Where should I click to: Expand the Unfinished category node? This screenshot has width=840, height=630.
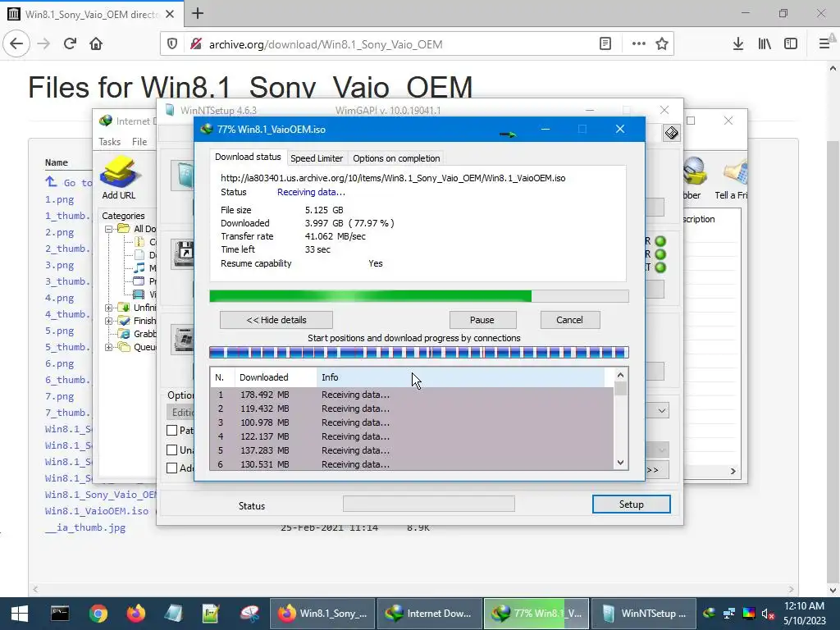[x=109, y=308]
